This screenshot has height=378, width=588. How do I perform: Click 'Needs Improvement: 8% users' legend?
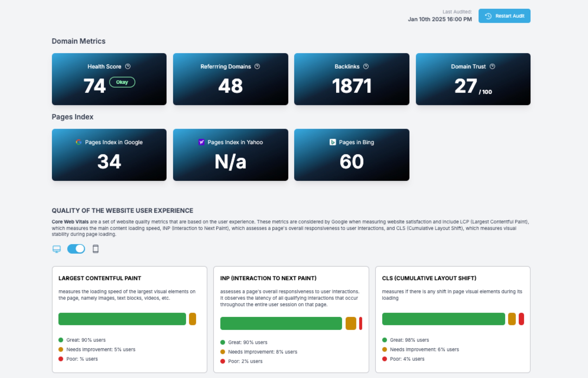(263, 352)
